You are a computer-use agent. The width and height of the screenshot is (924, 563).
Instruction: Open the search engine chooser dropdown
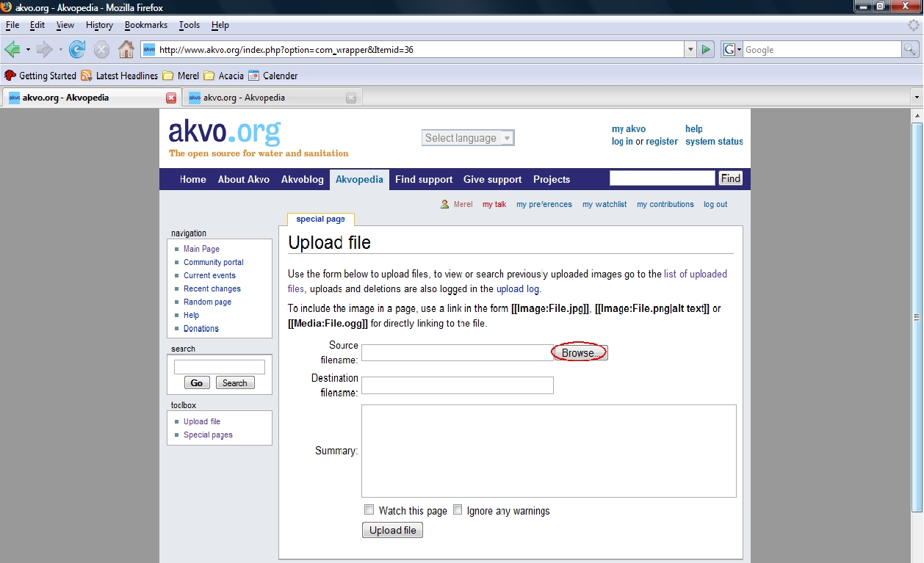click(x=732, y=50)
